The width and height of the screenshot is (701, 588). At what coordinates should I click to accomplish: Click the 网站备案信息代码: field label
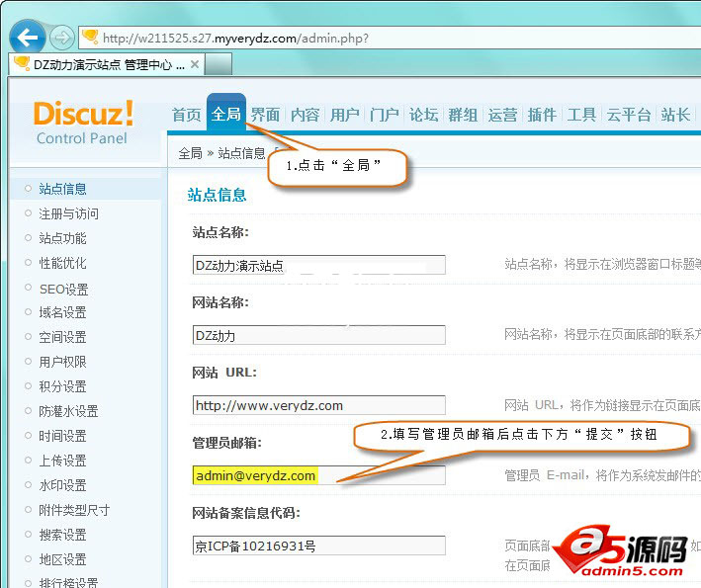point(246,513)
